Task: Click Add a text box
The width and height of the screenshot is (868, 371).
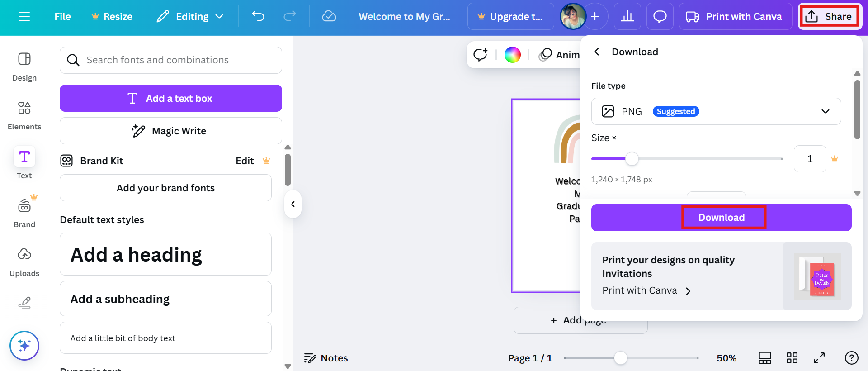Action: click(171, 98)
